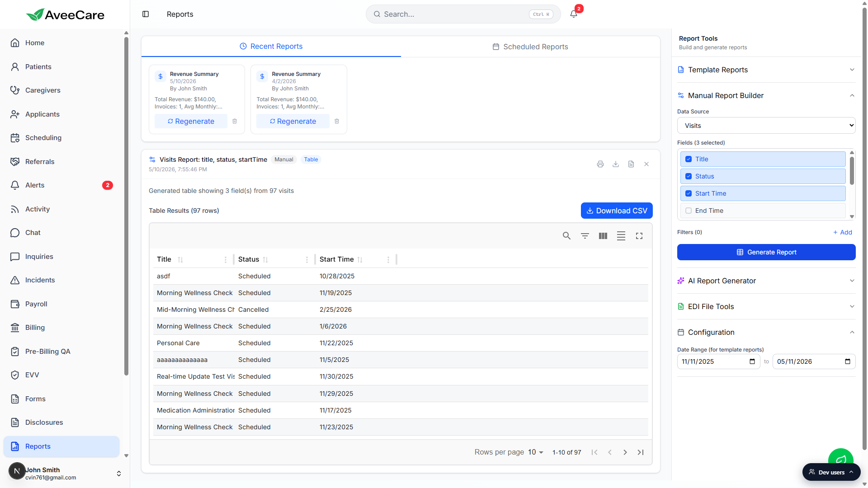Open Status column actions menu

pyautogui.click(x=307, y=259)
